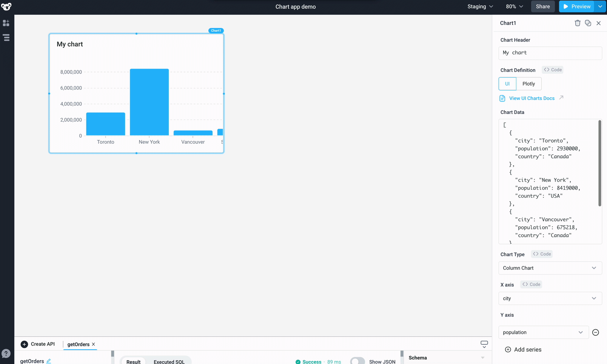Open the navigation menu icon below components
Viewport: 607px width, 364px height.
pos(6,37)
